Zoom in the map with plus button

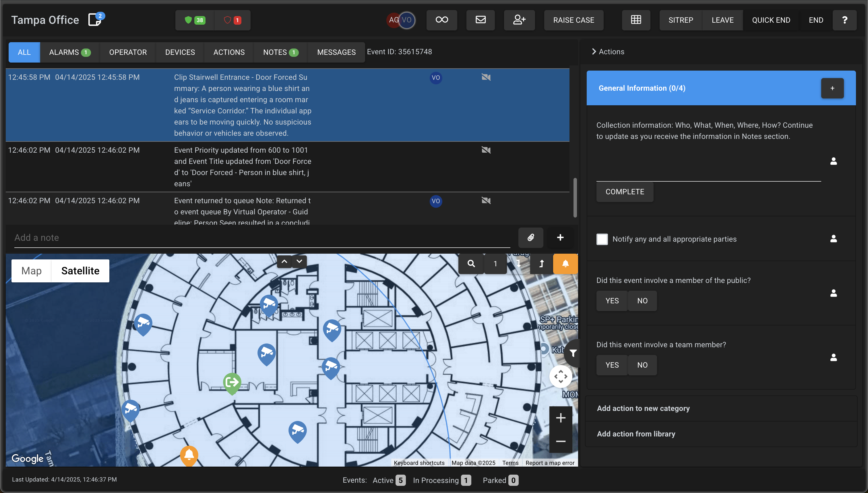click(x=561, y=418)
